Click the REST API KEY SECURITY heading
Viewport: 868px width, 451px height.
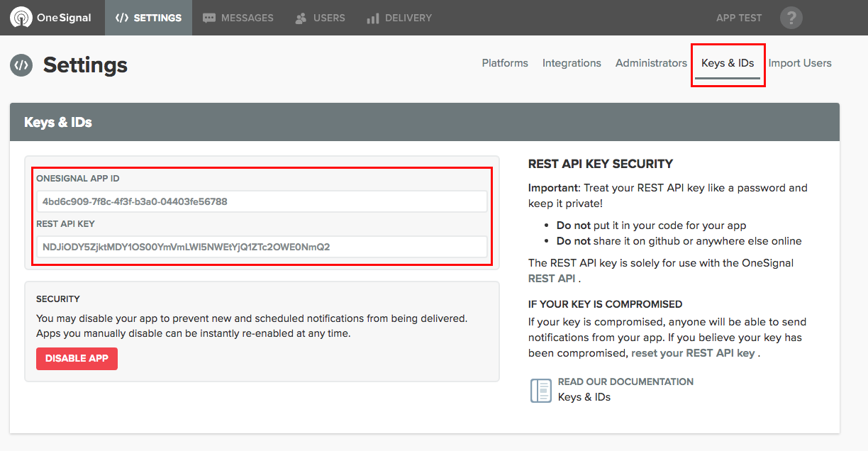(x=601, y=164)
